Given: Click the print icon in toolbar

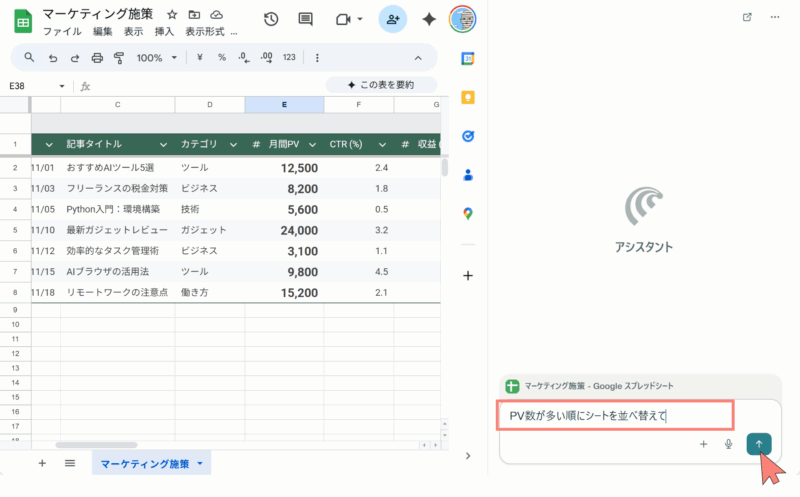Looking at the screenshot, I should (x=97, y=58).
